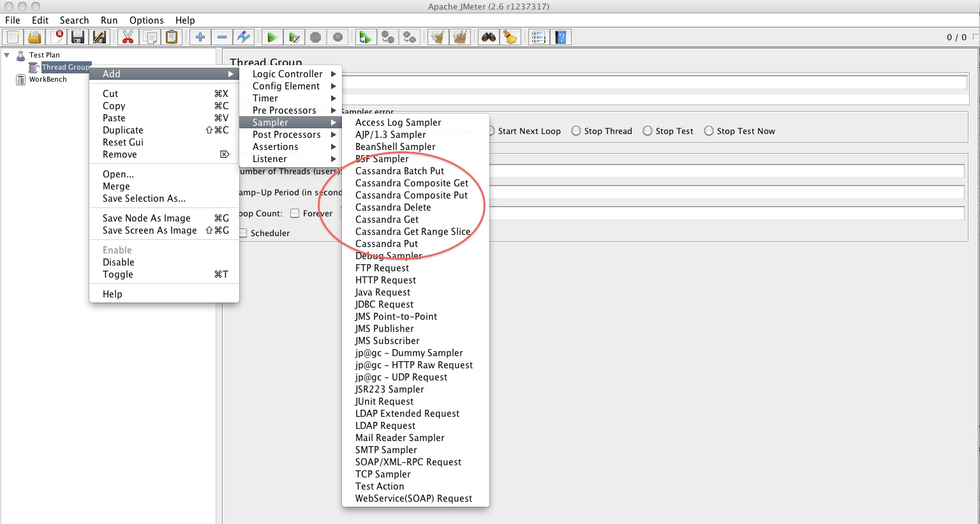Viewport: 980px width, 524px height.
Task: Click the Paste clipboard toolbar icon
Action: pos(172,37)
